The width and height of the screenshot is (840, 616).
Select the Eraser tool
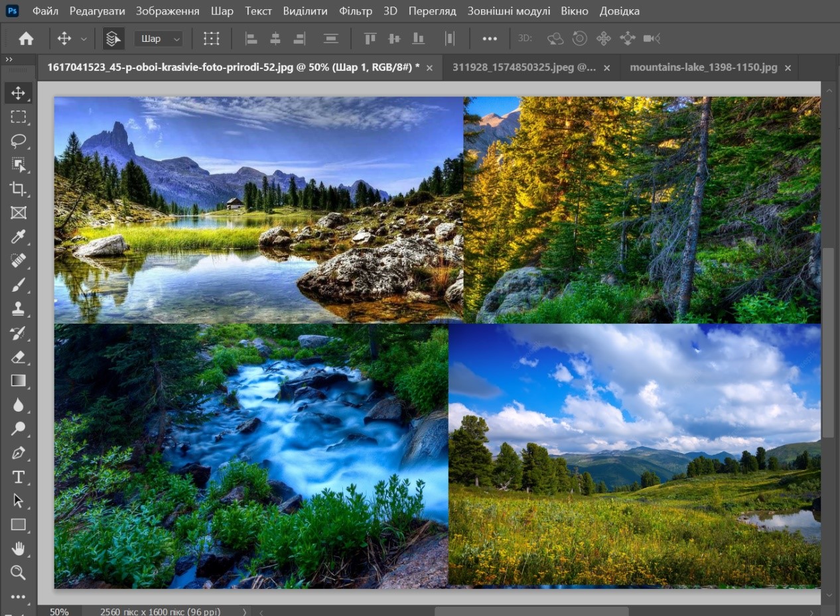(x=18, y=357)
